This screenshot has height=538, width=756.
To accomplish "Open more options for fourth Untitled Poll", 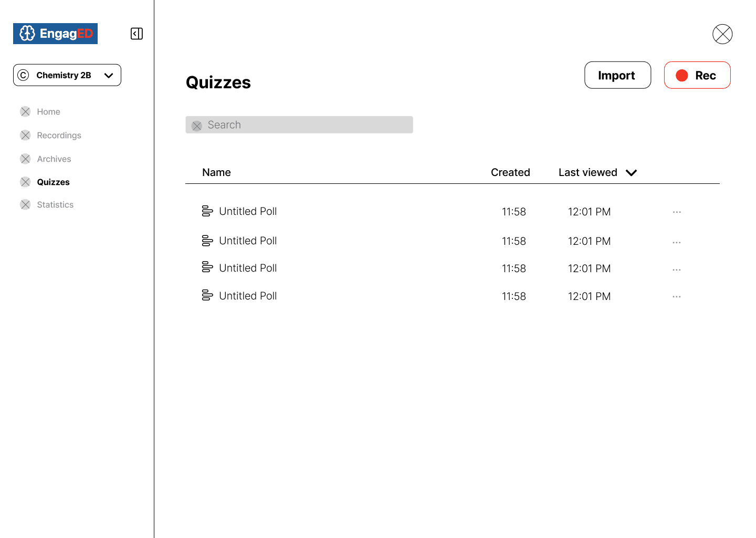I will [677, 297].
